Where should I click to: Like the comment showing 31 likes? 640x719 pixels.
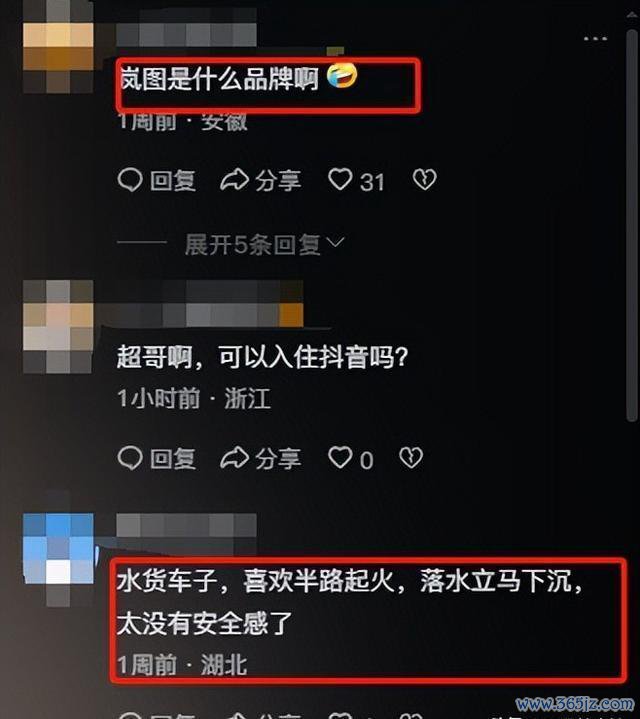point(340,179)
